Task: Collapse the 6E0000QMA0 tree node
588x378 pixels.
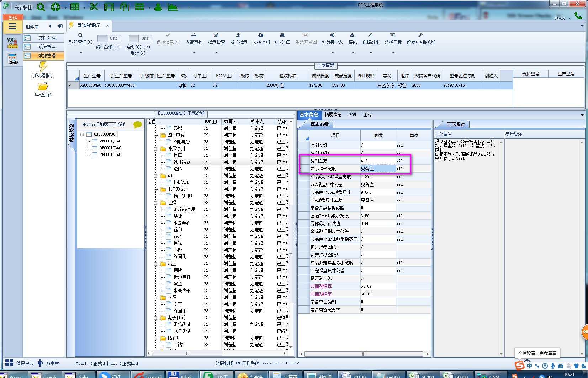Action: 82,135
